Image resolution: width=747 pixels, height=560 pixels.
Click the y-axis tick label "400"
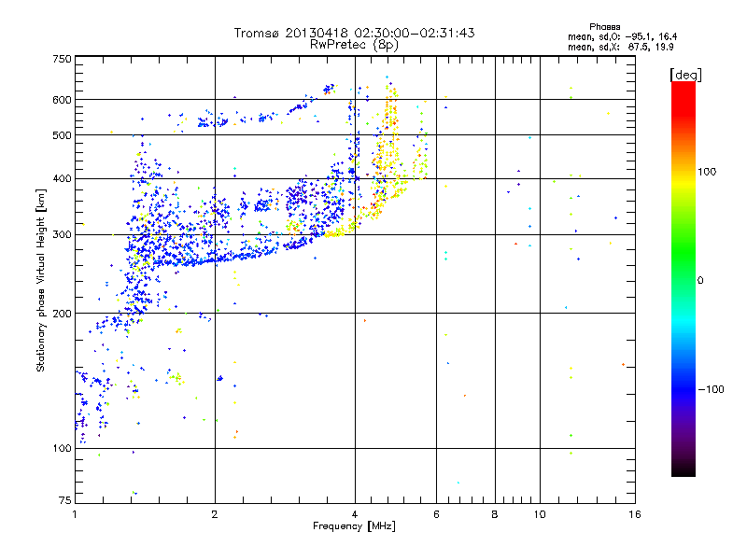click(x=62, y=178)
